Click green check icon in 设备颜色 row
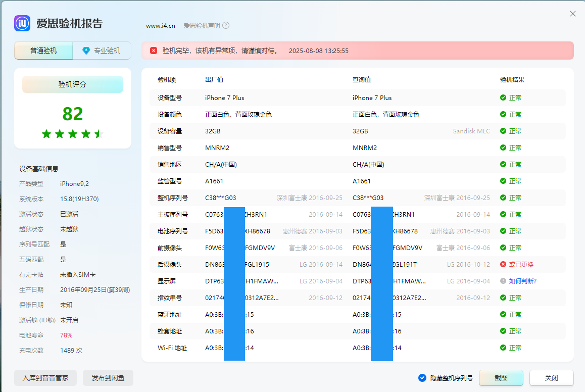The image size is (585, 392). click(503, 114)
